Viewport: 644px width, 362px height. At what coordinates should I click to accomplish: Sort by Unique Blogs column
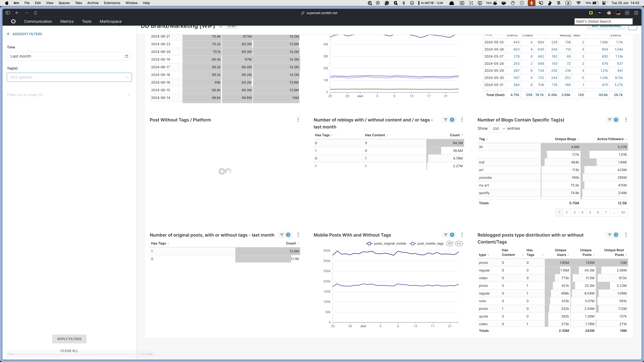pos(567,139)
